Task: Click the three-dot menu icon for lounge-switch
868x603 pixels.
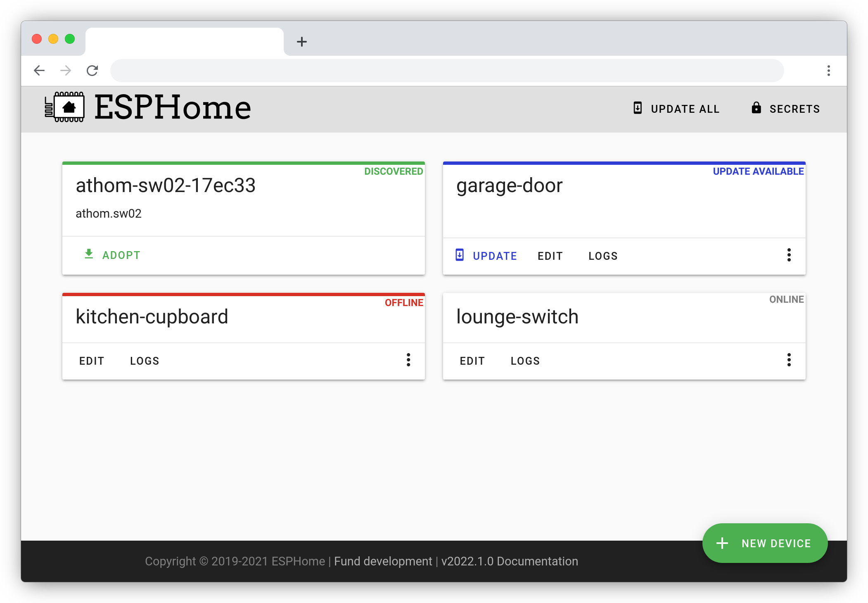Action: [789, 360]
